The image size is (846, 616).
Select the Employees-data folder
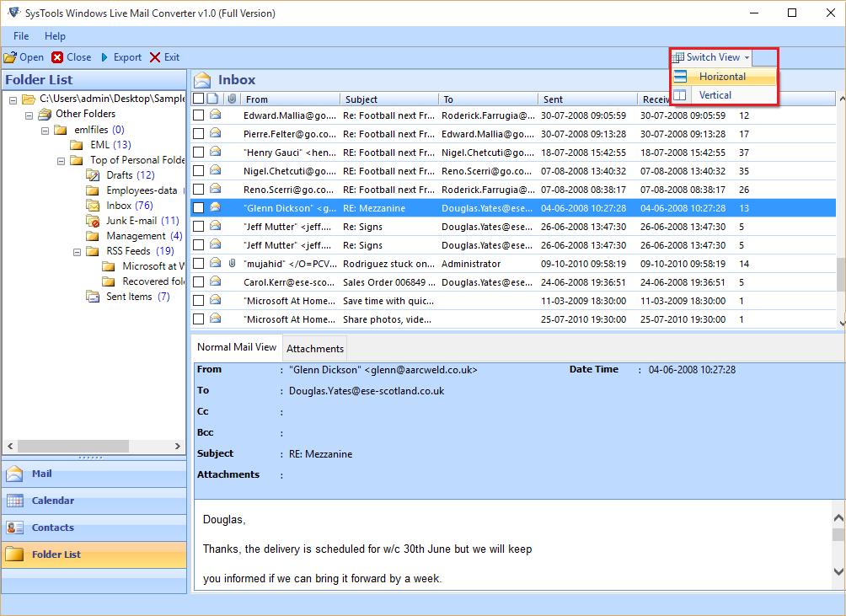[142, 190]
